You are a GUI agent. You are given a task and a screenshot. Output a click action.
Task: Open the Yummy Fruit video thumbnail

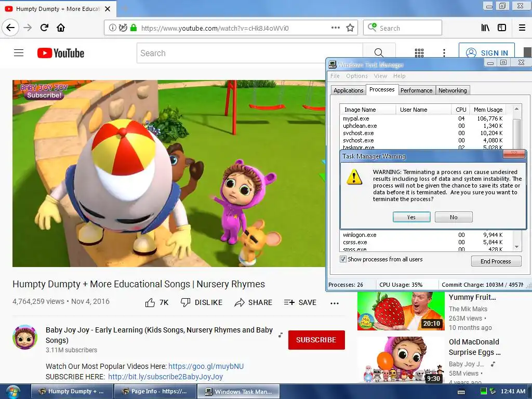tap(401, 311)
